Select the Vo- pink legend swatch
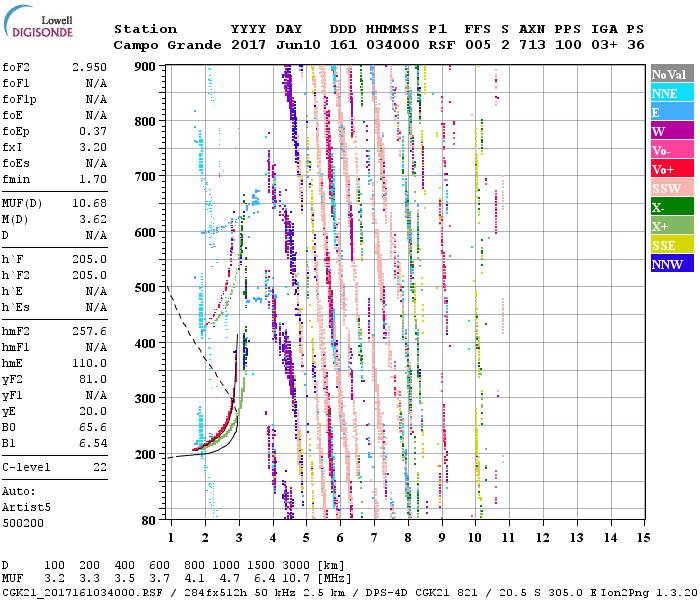The height and width of the screenshot is (600, 700). (672, 150)
